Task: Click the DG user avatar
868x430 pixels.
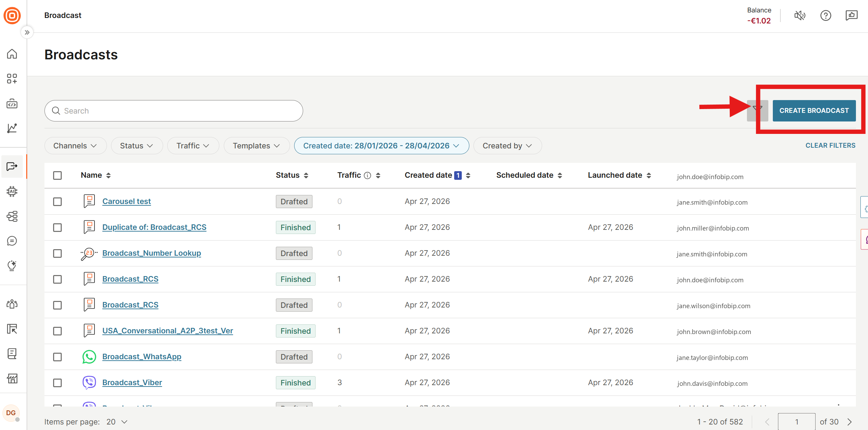Action: (x=11, y=413)
